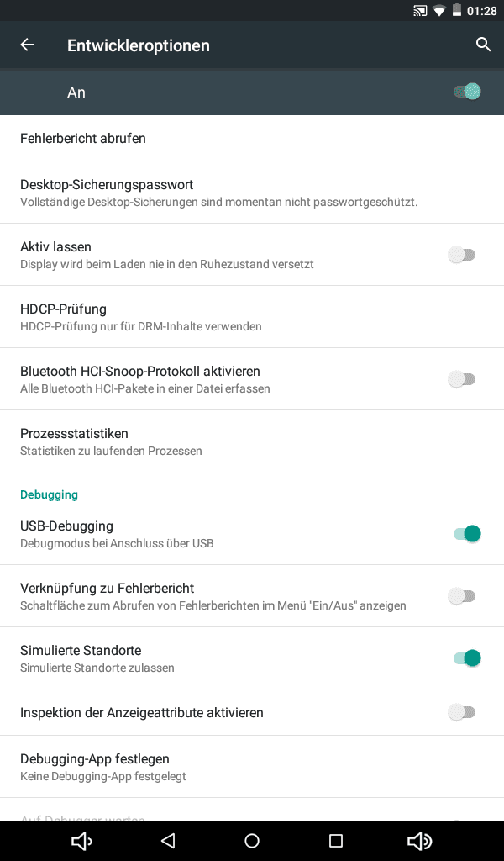504x861 pixels.
Task: Open the search magnifier icon
Action: [483, 45]
